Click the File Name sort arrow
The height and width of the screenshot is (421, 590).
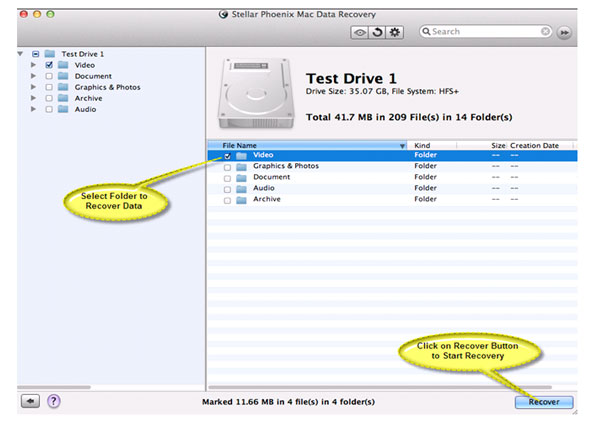402,146
